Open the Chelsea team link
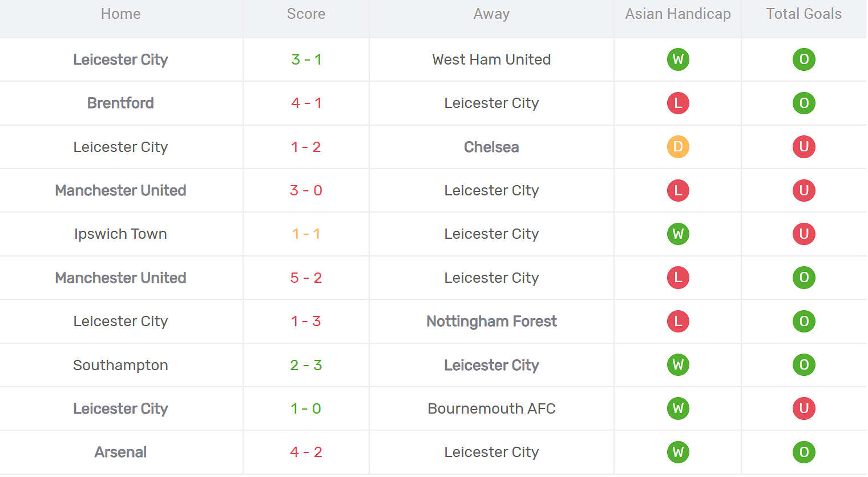Viewport: 868px width, 477px height. coord(491,147)
